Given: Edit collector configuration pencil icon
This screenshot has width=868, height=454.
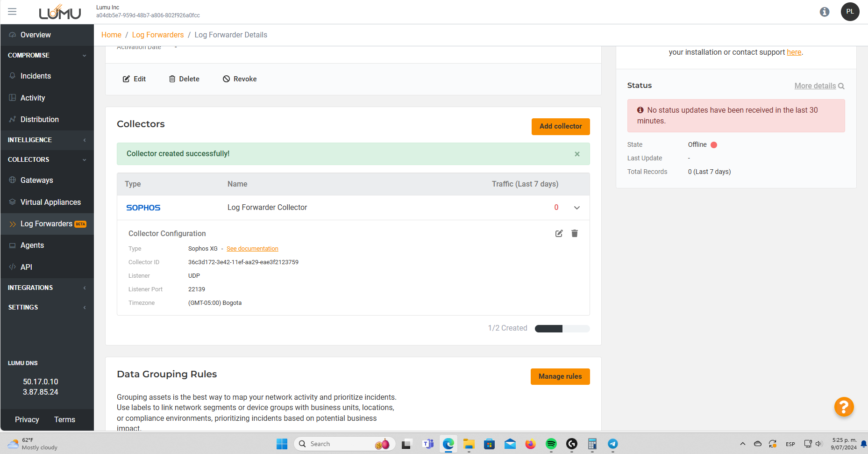Looking at the screenshot, I should 559,233.
